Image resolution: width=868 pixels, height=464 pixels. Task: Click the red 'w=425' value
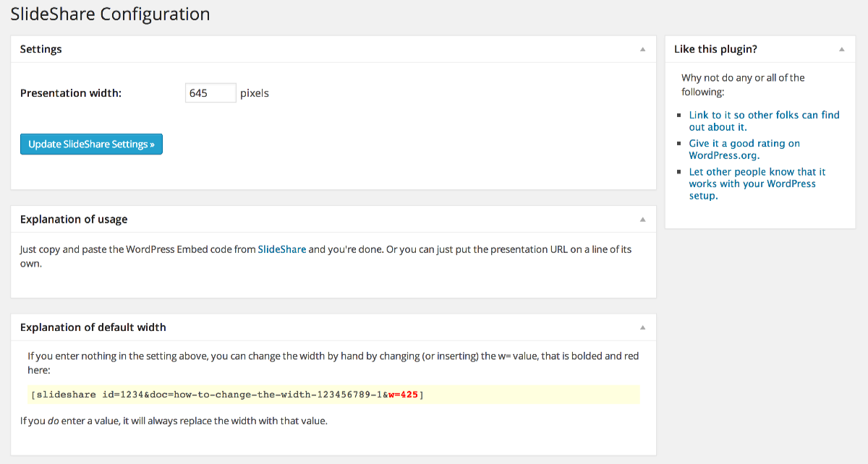point(403,395)
